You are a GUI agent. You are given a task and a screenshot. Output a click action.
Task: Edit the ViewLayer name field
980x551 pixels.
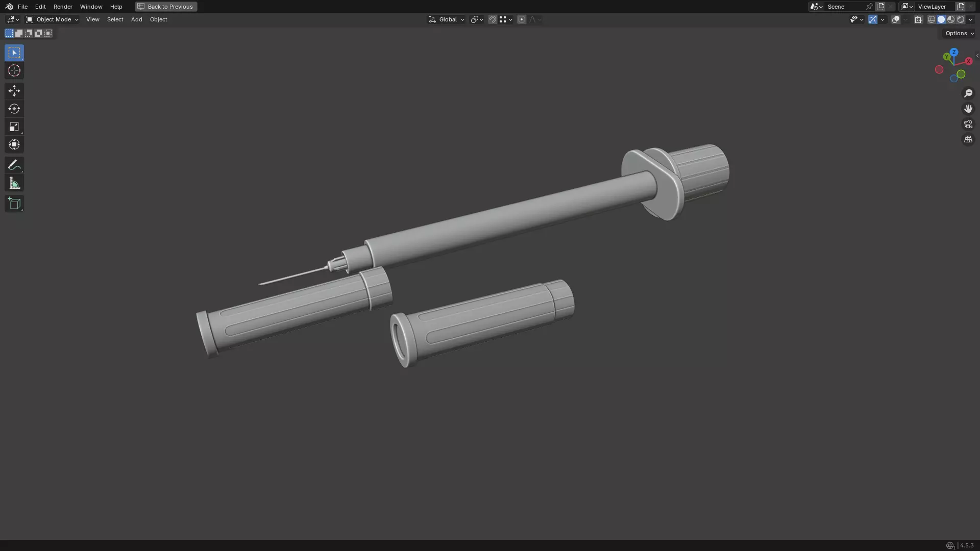click(x=935, y=7)
